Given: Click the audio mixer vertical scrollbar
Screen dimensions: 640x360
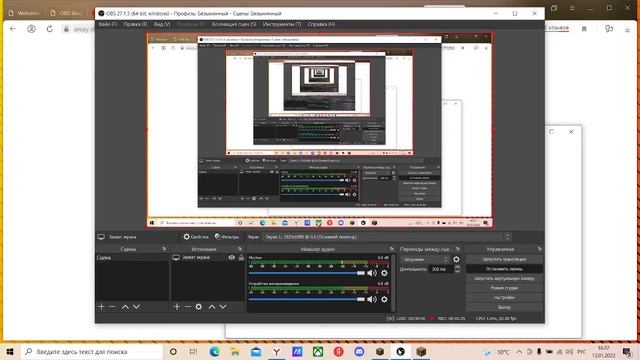Looking at the screenshot, I should 393,283.
